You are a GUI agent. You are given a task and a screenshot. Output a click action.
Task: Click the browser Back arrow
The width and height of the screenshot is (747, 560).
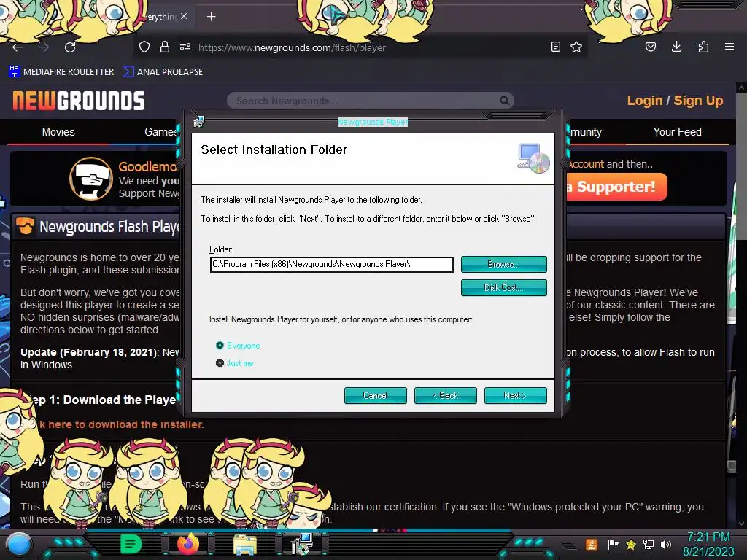18,47
